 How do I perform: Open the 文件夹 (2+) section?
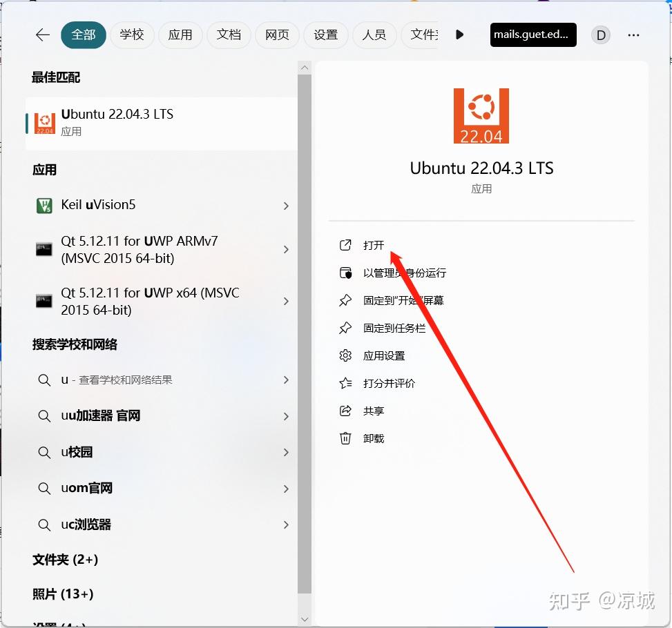click(x=66, y=560)
